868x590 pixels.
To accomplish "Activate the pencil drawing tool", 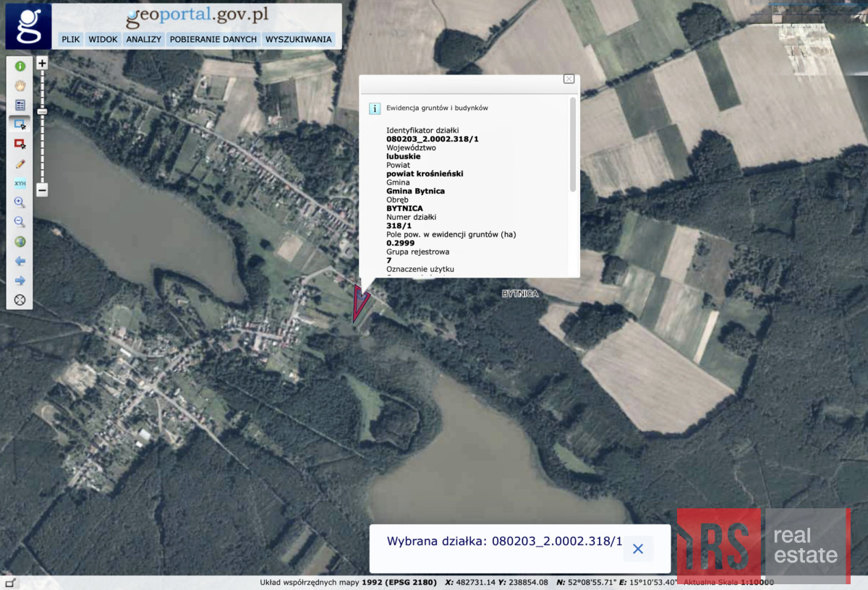I will point(20,163).
